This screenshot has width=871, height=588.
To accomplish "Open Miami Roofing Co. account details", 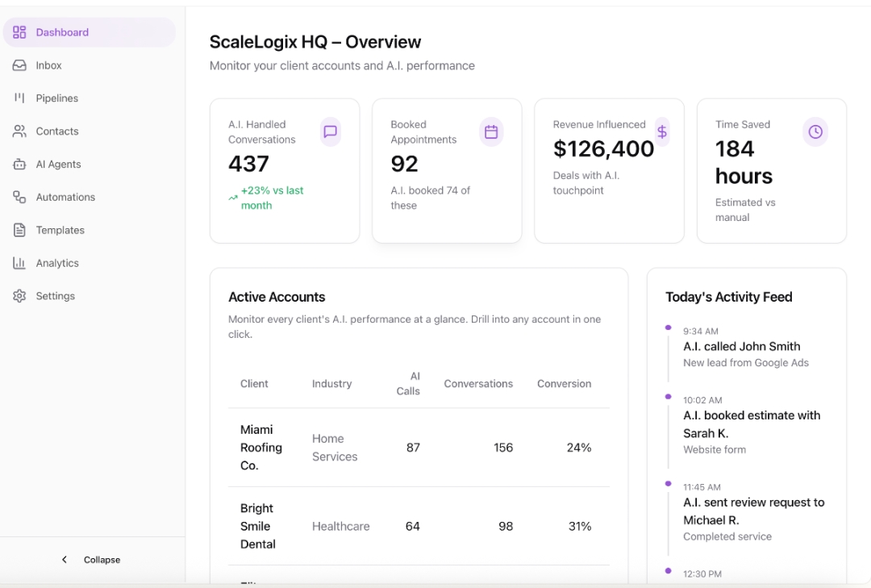I will pos(261,447).
